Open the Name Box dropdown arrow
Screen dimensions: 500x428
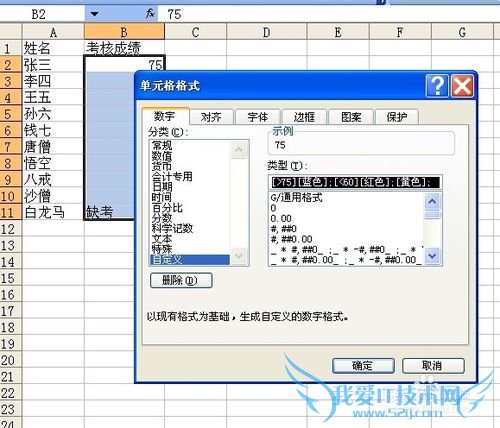95,14
